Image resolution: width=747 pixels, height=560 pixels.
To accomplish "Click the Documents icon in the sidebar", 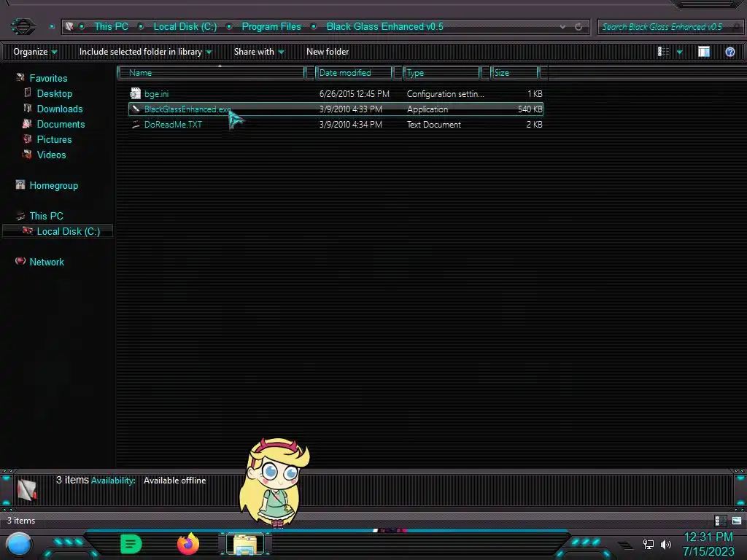I will pyautogui.click(x=27, y=124).
